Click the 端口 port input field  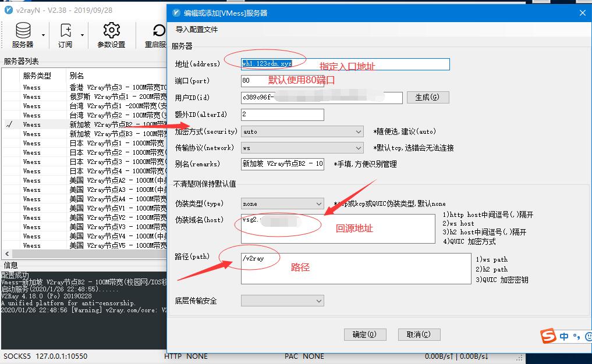282,80
